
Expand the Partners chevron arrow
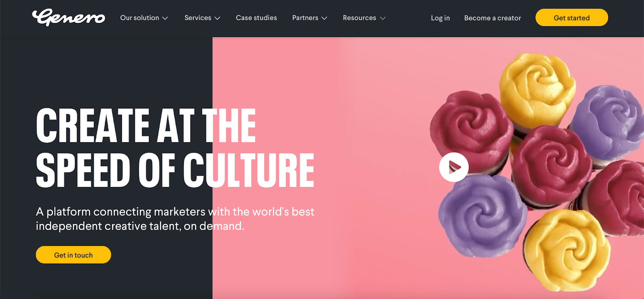[324, 18]
